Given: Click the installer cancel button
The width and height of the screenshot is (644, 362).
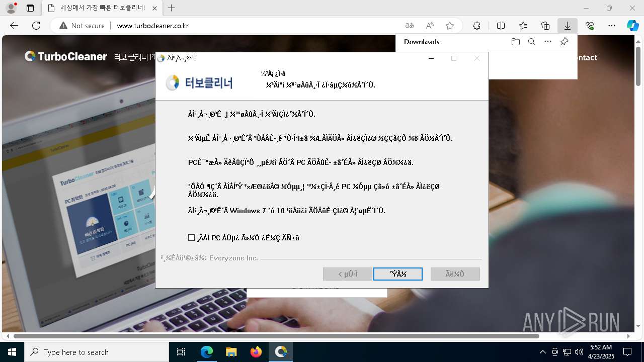Looking at the screenshot, I should coord(455,274).
